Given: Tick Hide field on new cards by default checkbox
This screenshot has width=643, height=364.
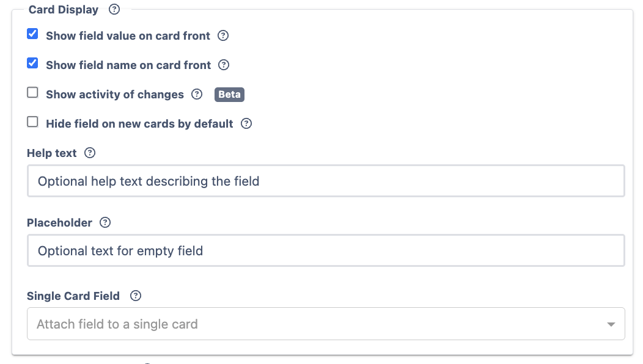Looking at the screenshot, I should tap(33, 122).
